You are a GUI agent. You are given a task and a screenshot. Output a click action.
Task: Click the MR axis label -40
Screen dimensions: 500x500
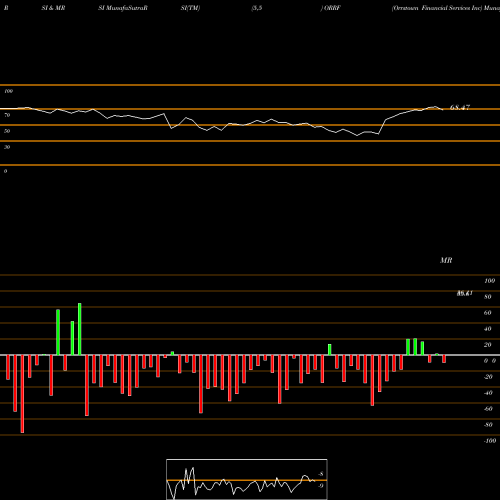click(x=488, y=393)
